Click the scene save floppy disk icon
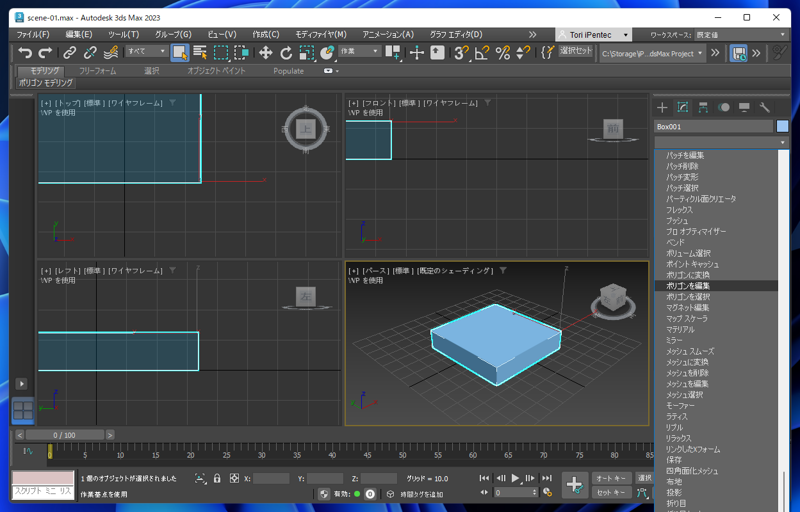Image resolution: width=800 pixels, height=512 pixels. pos(738,53)
